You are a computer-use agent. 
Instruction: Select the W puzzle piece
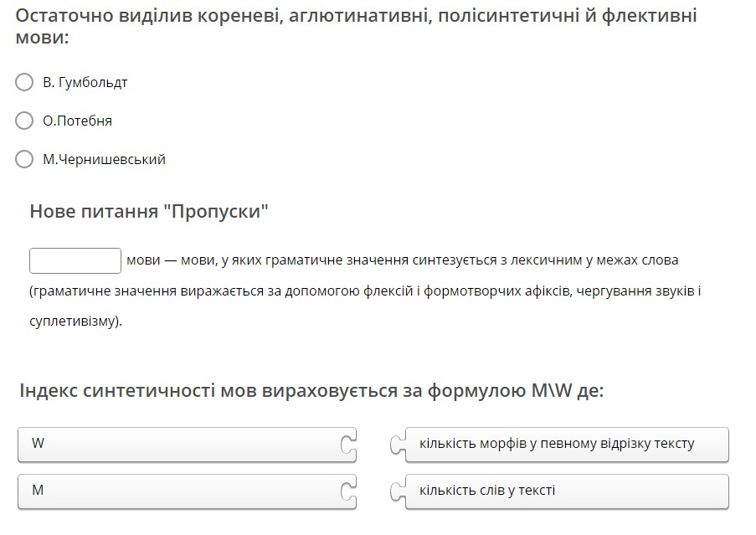187,445
